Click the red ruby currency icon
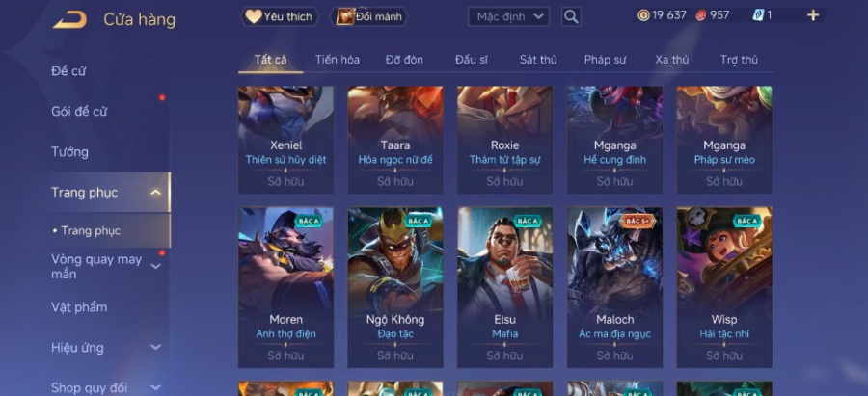This screenshot has height=396, width=868. tap(701, 15)
